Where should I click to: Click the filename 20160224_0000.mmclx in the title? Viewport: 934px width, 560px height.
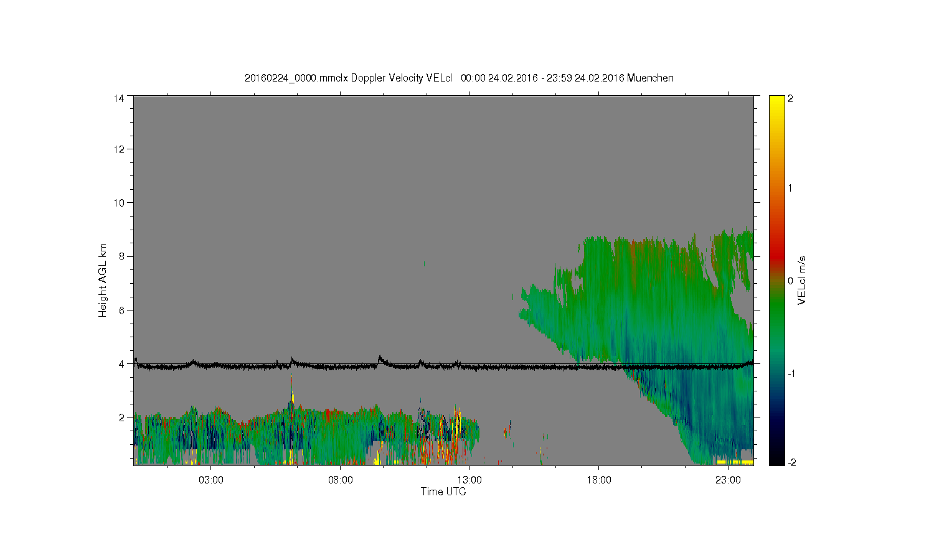[296, 78]
